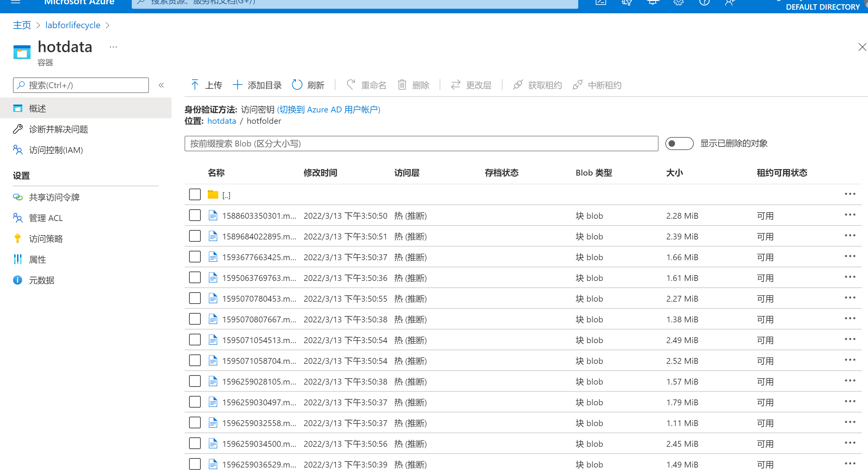Refresh the blob list with 刷新
Screen dimensions: 868x474
pyautogui.click(x=308, y=85)
